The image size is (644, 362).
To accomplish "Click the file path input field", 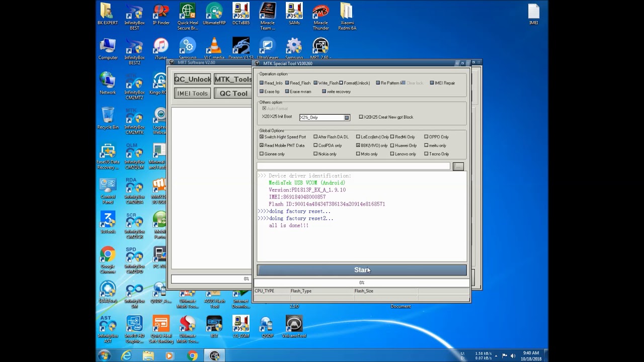I will (354, 166).
